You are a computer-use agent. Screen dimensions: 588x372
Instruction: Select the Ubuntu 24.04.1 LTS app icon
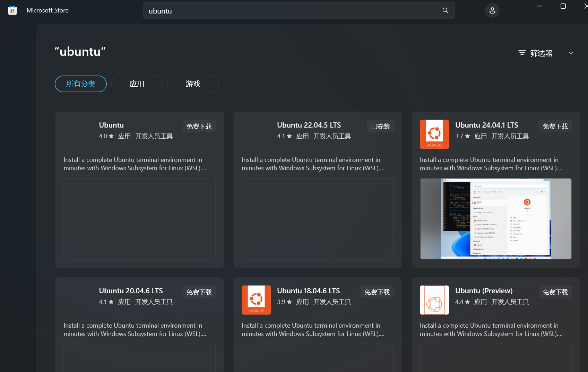434,134
